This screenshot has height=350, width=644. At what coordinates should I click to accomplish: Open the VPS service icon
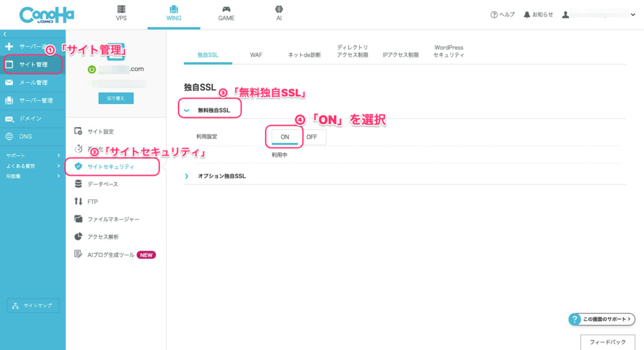tap(121, 9)
